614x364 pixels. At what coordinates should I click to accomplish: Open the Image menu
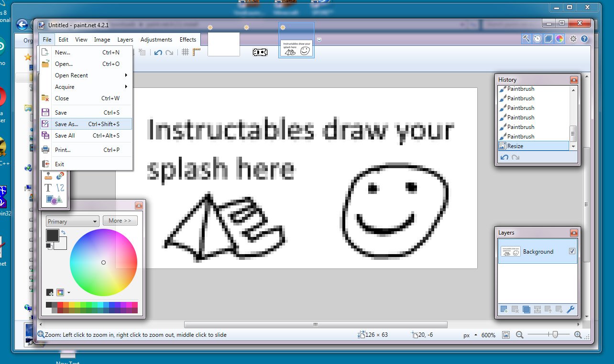point(102,40)
